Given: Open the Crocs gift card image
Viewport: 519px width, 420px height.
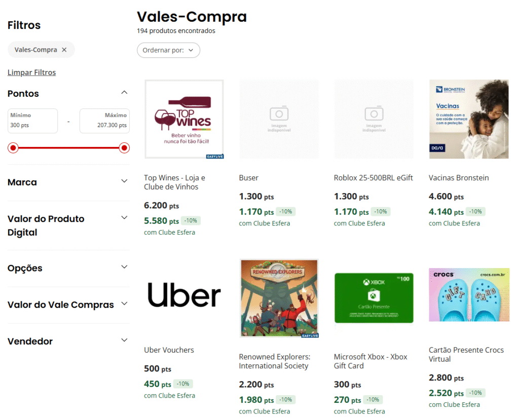Looking at the screenshot, I should (x=469, y=295).
